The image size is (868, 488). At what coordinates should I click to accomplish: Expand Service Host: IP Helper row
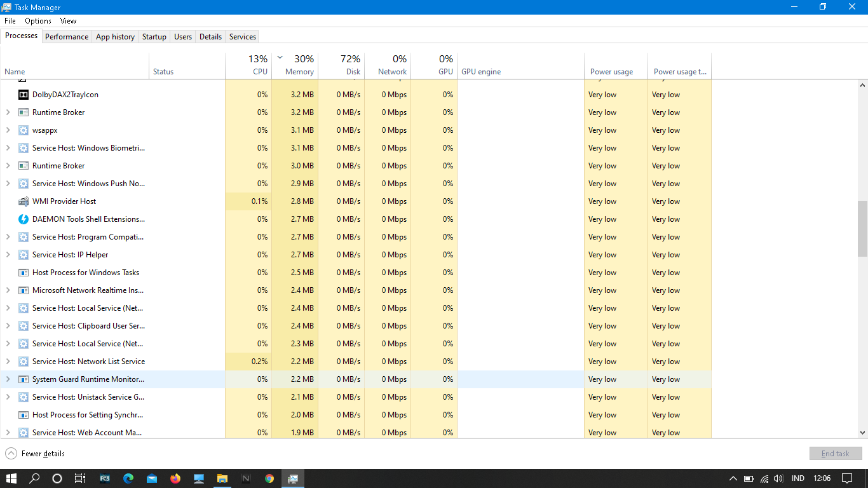pyautogui.click(x=8, y=255)
